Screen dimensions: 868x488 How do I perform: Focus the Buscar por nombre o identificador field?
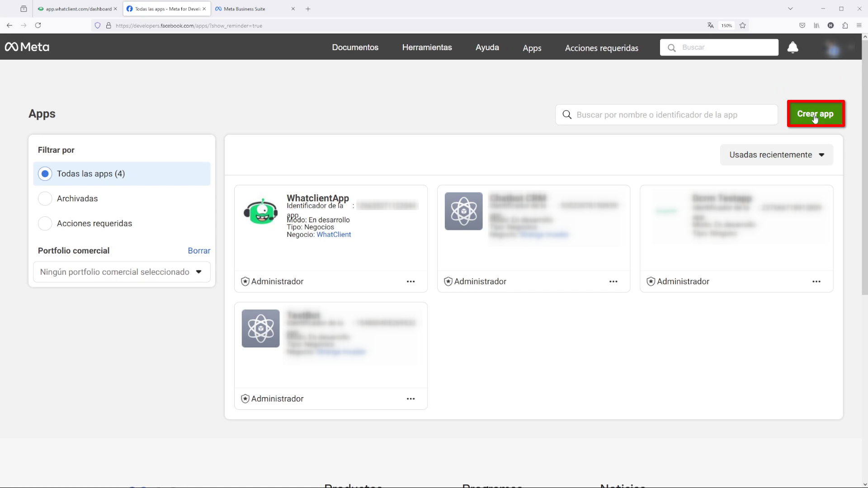tap(666, 115)
